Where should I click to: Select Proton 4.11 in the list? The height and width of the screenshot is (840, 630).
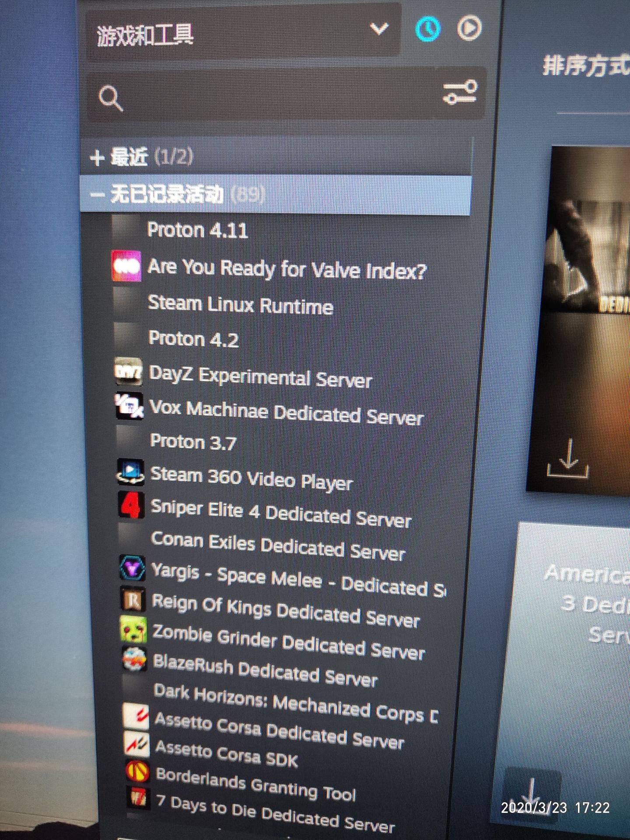198,230
